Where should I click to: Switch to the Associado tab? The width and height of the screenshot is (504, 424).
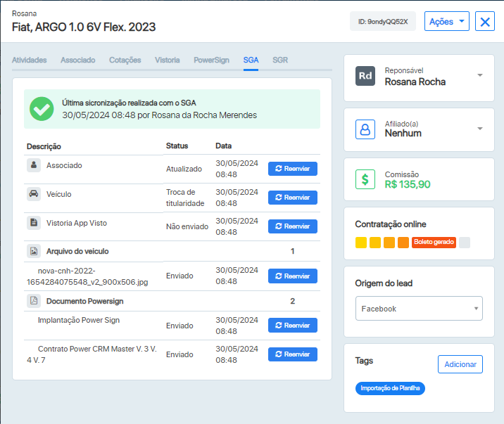point(78,60)
